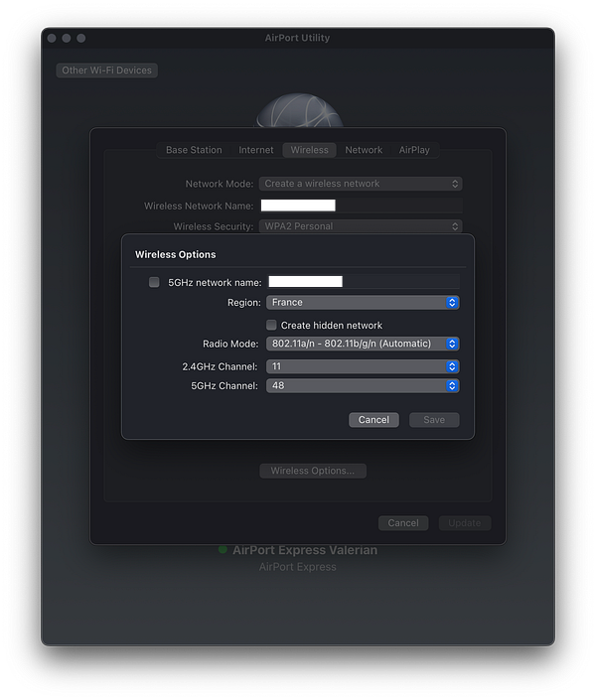Screen dimensions: 596x700
Task: Click the Wireless Network Name field
Action: click(x=361, y=206)
